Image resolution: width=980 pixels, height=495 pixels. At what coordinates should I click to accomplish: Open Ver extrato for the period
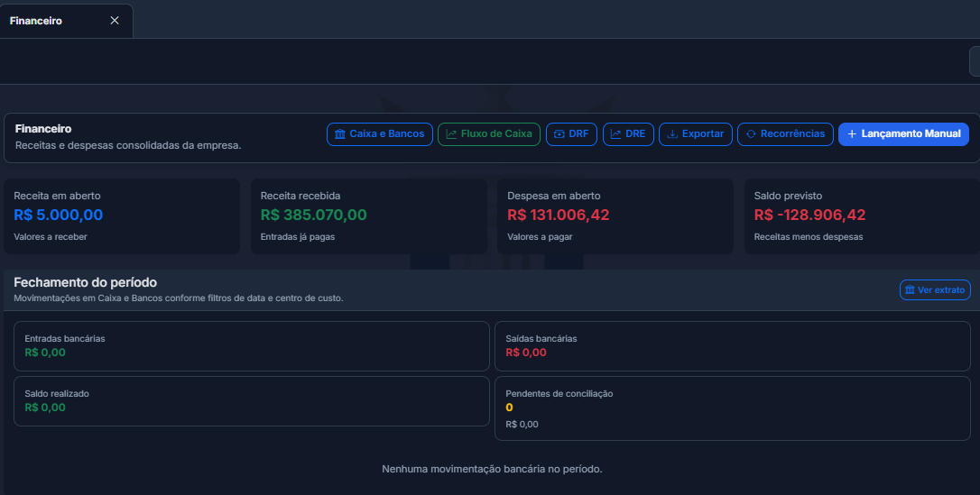(x=935, y=289)
